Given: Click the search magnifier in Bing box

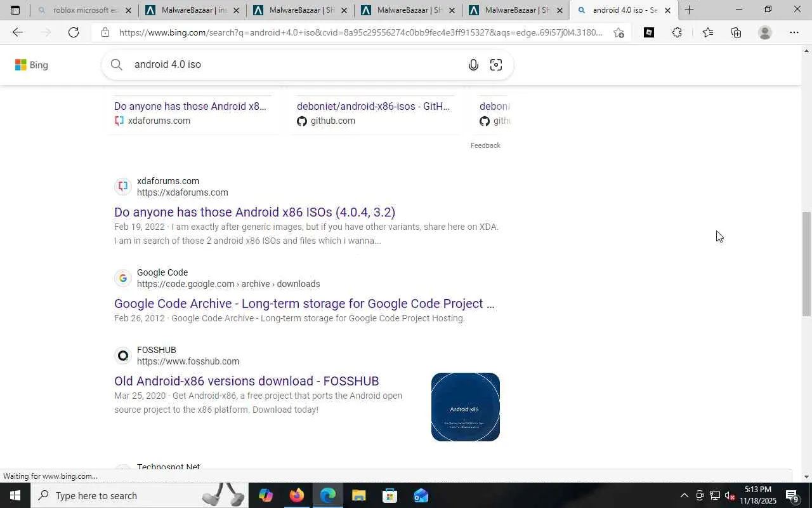Looking at the screenshot, I should tap(116, 65).
